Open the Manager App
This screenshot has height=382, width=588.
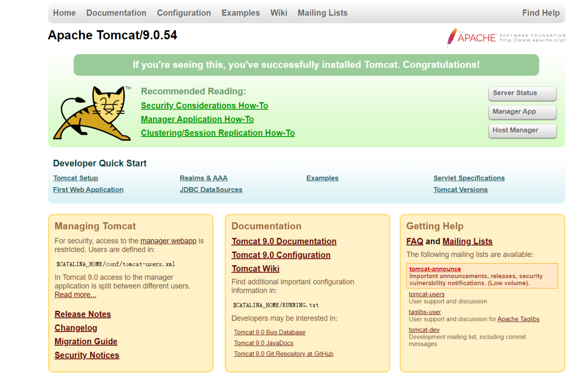522,112
